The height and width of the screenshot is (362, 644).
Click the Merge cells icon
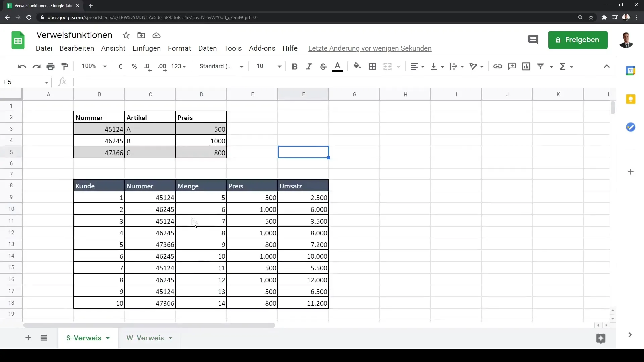tap(387, 66)
